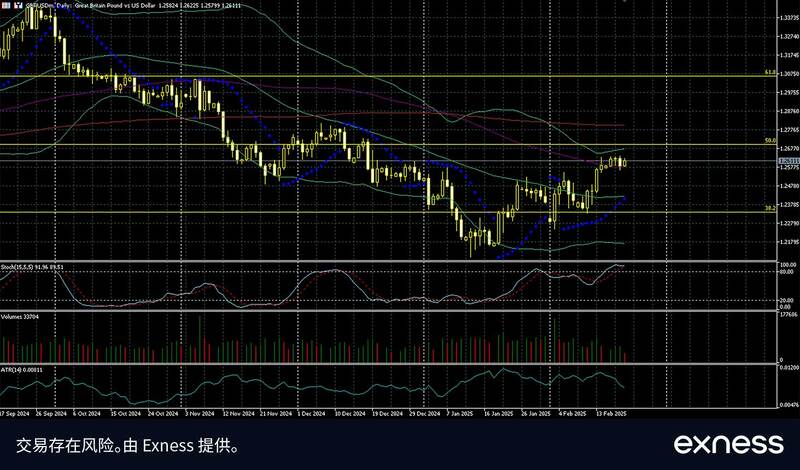800x470 pixels.
Task: Select the Volumes indicator label
Action: tap(20, 316)
